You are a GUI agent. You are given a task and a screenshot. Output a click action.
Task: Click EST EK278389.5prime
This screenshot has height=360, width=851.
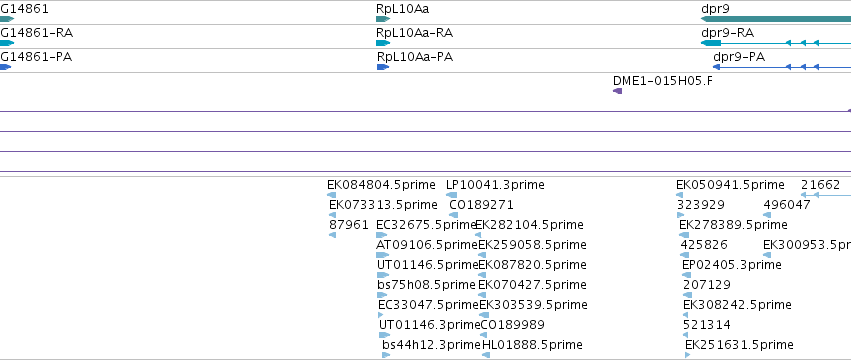click(x=733, y=225)
